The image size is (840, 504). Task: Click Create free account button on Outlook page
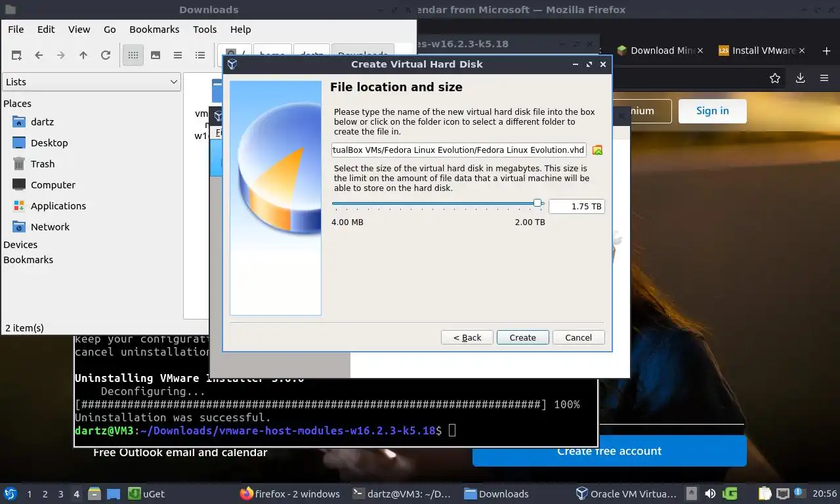pos(610,451)
